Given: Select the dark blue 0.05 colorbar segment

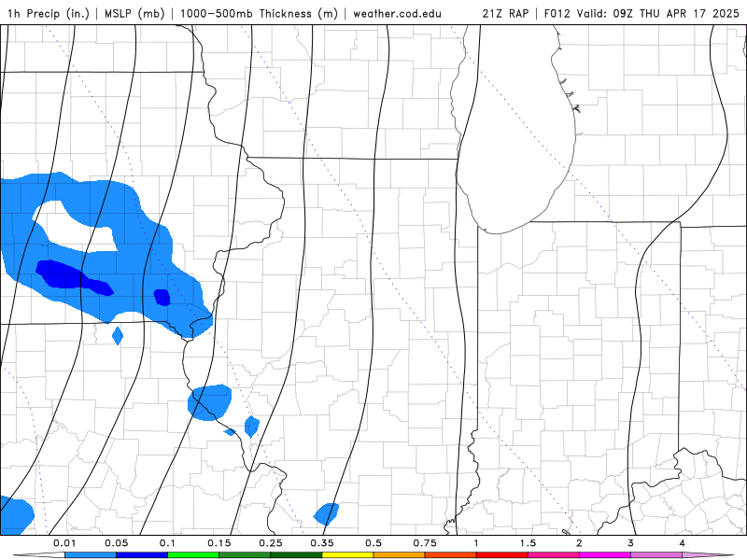Looking at the screenshot, I should 142,555.
